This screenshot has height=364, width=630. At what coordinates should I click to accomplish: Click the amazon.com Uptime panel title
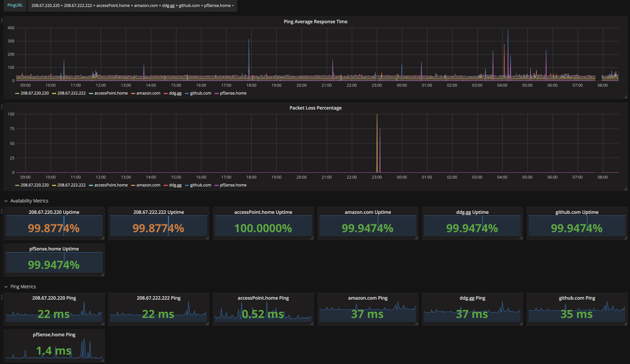pyautogui.click(x=367, y=212)
